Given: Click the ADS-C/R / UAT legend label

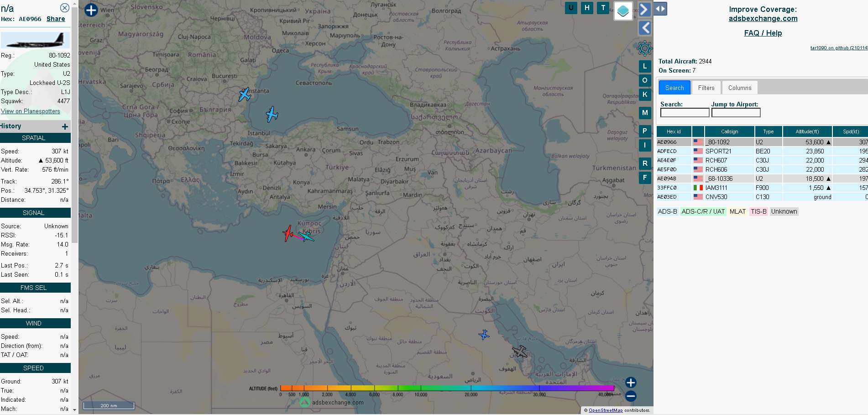Looking at the screenshot, I should click(703, 211).
